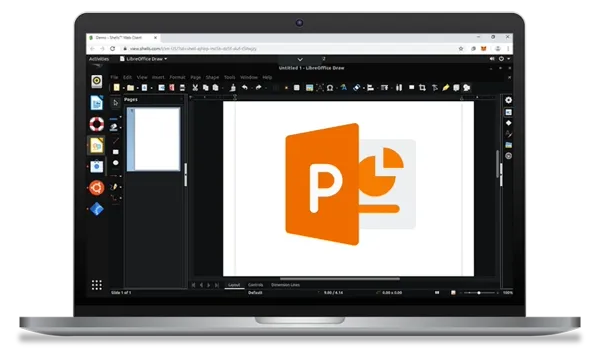This screenshot has height=361, width=600.
Task: Copy the selection using the Copy icon
Action: coord(205,88)
